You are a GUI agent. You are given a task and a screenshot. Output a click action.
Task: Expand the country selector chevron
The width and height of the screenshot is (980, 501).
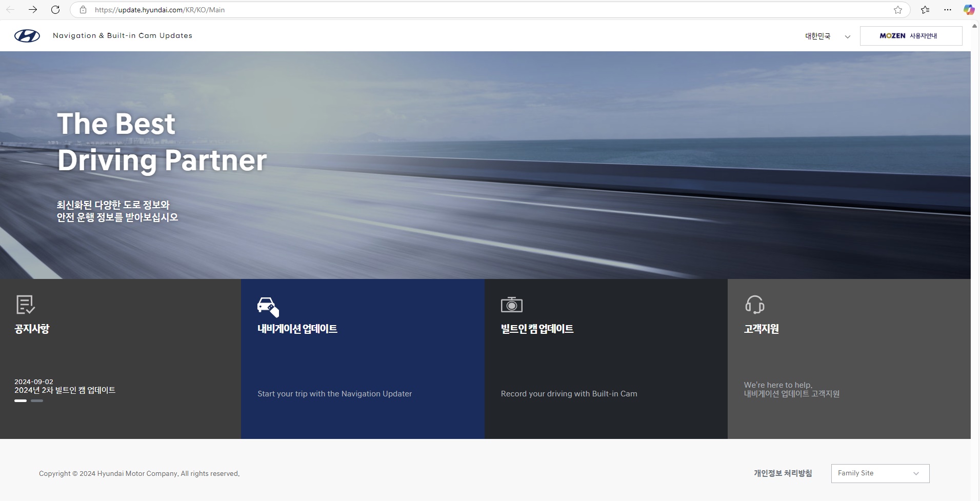(848, 37)
